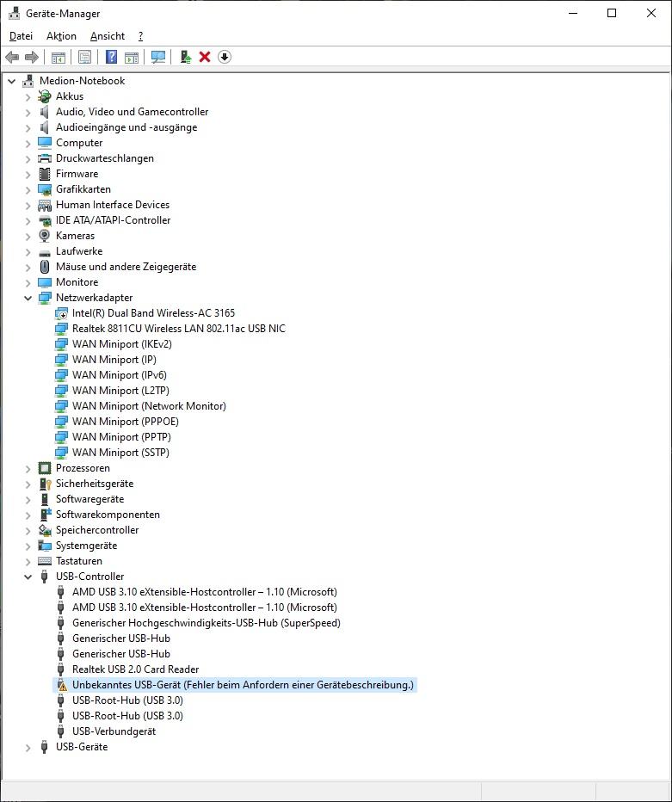The height and width of the screenshot is (802, 672).
Task: Click the Firmware chip icon
Action: [45, 174]
